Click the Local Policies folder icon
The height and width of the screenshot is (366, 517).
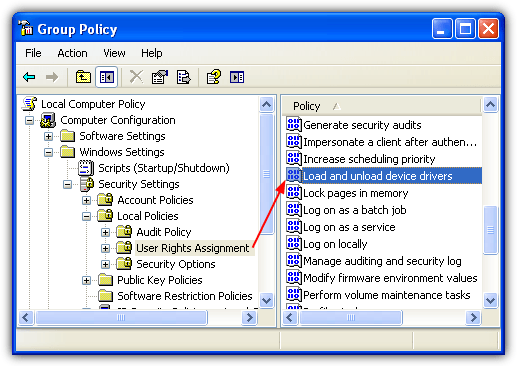pos(105,216)
